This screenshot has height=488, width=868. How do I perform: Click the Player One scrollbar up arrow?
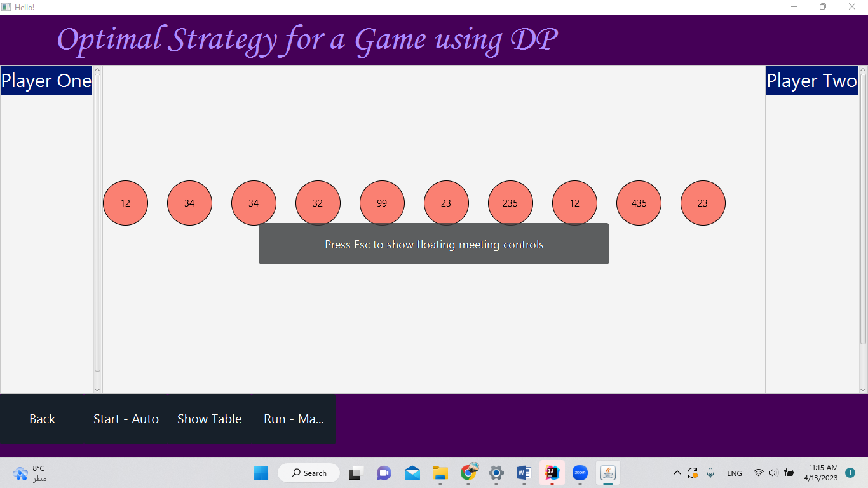(97, 70)
